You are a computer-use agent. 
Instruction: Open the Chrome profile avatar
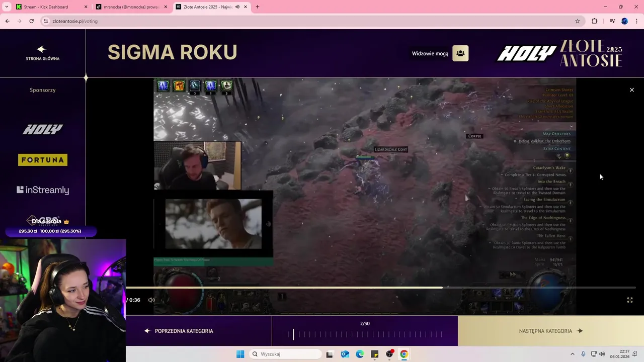coord(624,21)
